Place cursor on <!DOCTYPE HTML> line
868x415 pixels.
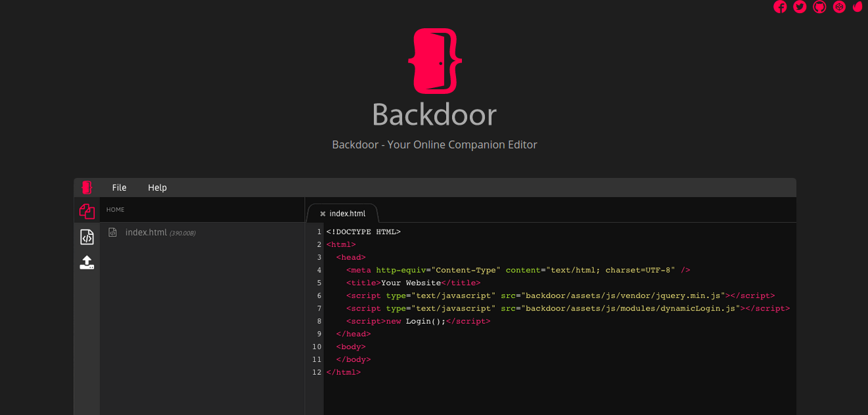[x=363, y=232]
